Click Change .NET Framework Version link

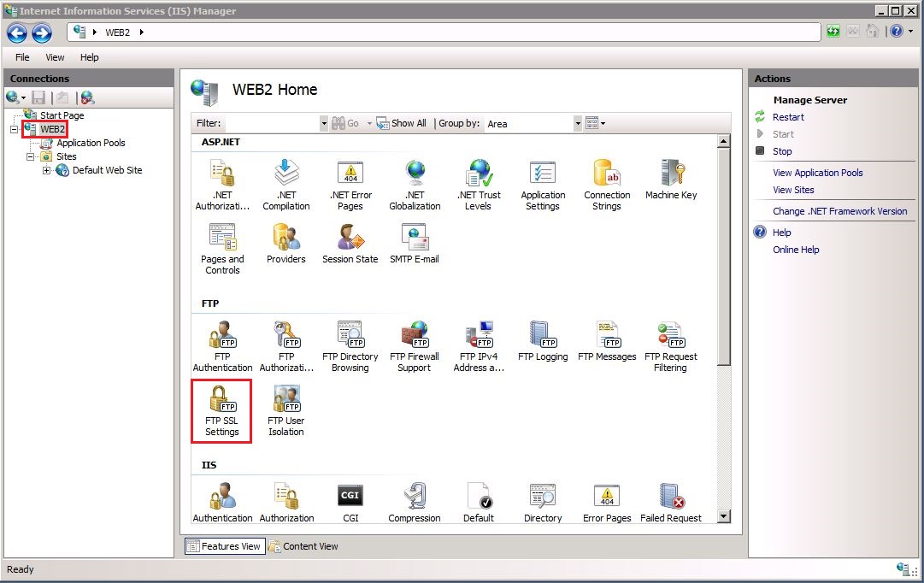(x=839, y=211)
